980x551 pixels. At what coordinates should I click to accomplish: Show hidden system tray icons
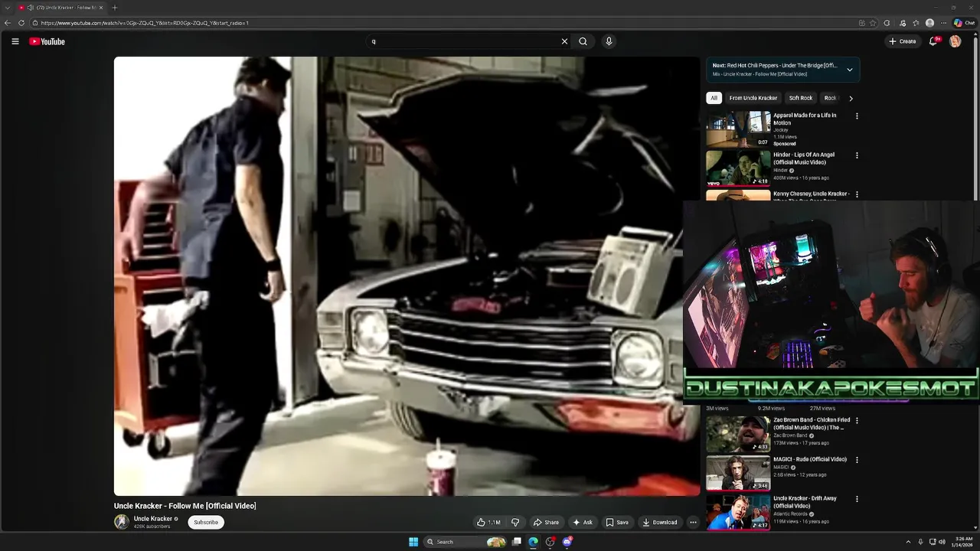(908, 542)
